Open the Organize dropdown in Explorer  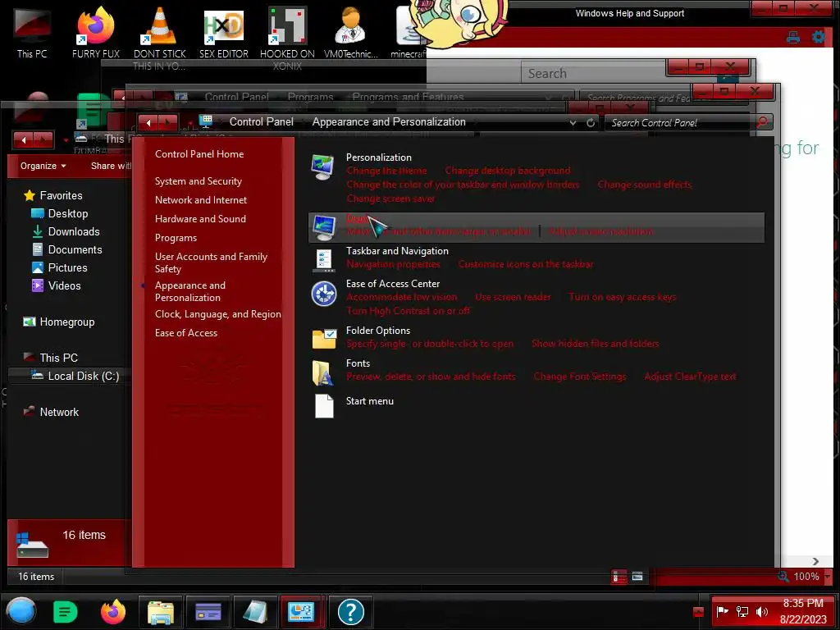(x=43, y=166)
